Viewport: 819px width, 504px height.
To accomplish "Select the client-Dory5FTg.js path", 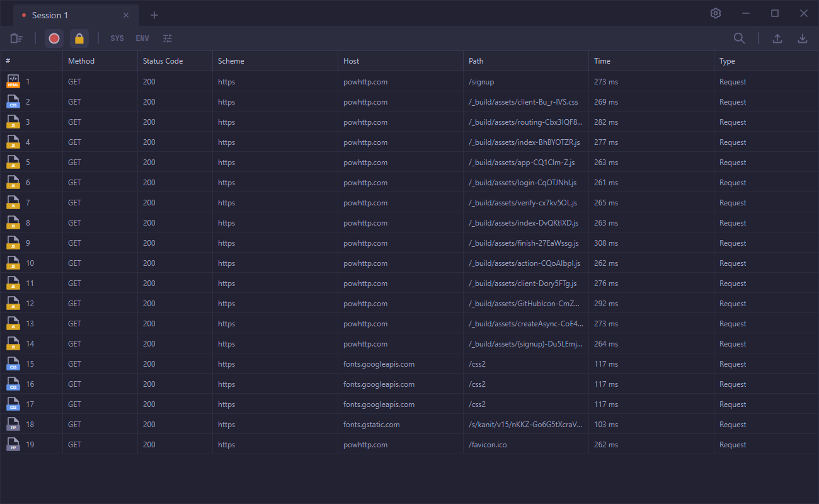I will (523, 283).
